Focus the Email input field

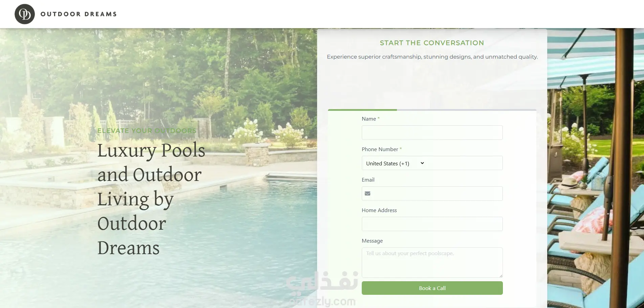point(432,193)
